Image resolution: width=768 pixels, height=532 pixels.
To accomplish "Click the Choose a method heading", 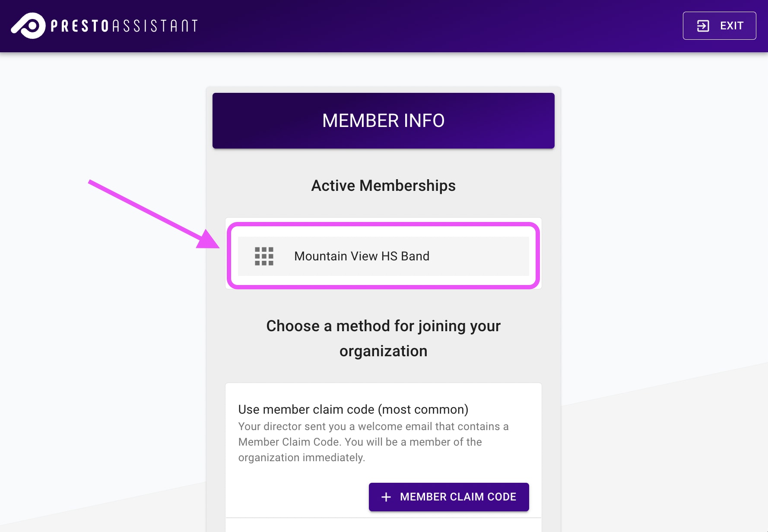I will (384, 338).
